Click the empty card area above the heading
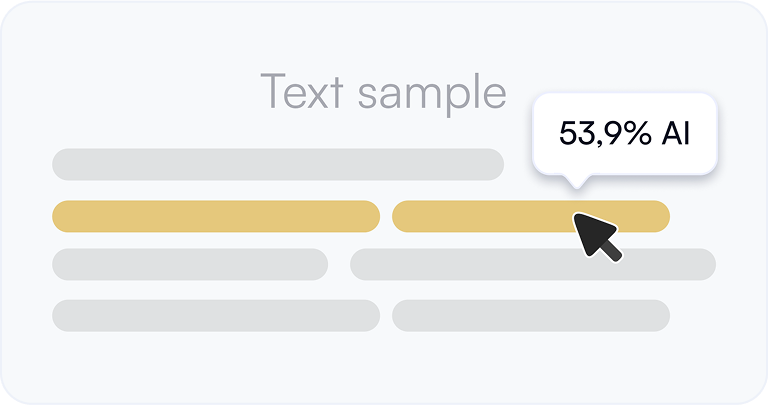Screen dimensions: 768x405 [384, 37]
